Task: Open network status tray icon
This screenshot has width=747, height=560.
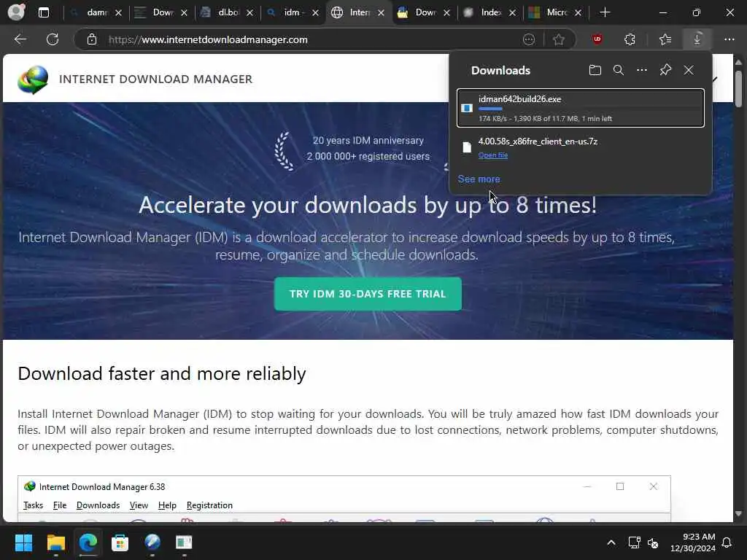Action: coord(634,542)
